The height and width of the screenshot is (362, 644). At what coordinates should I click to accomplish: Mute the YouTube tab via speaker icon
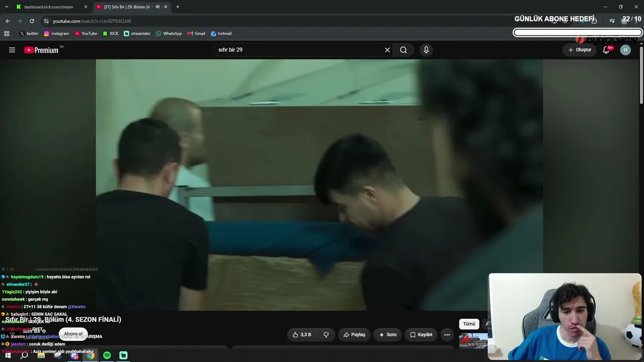pyautogui.click(x=157, y=7)
